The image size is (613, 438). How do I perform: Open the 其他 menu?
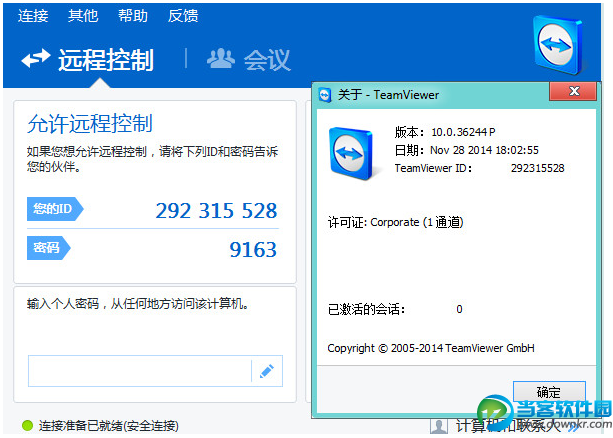pyautogui.click(x=83, y=16)
